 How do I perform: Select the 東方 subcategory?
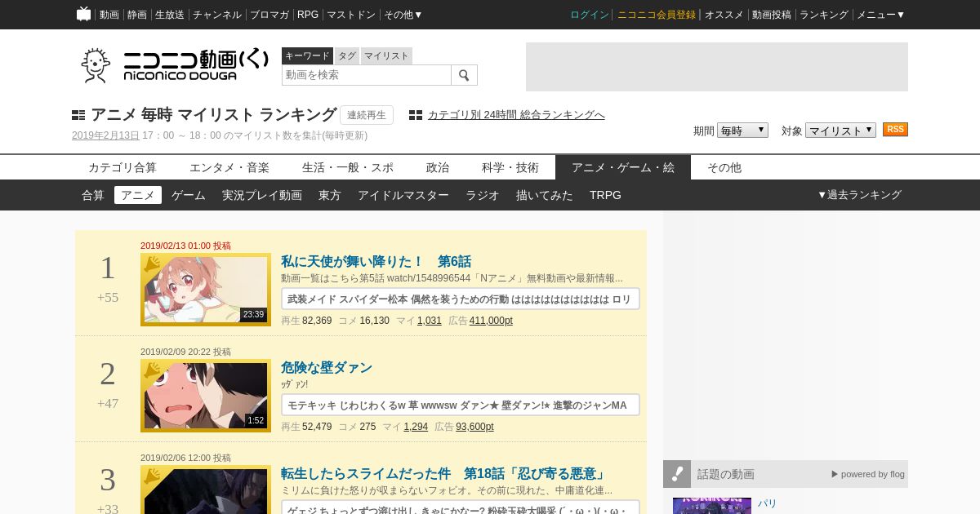click(330, 195)
